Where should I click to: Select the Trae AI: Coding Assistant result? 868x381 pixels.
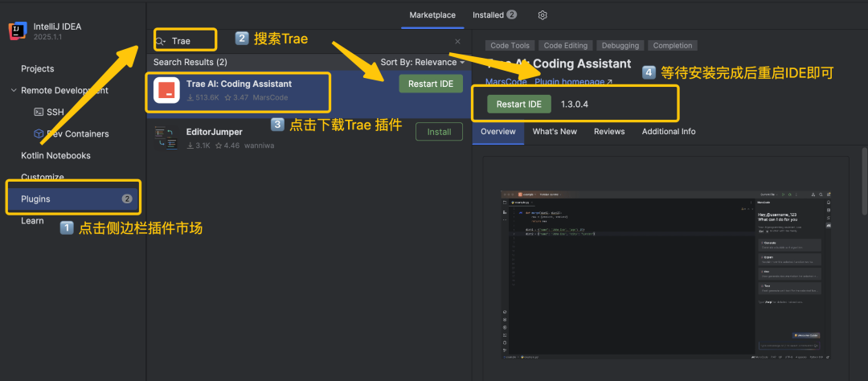[x=309, y=95]
